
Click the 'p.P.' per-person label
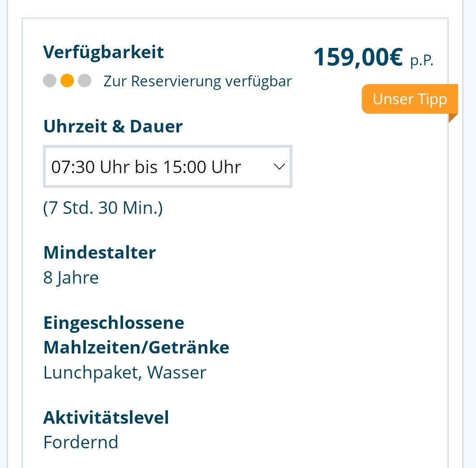422,60
